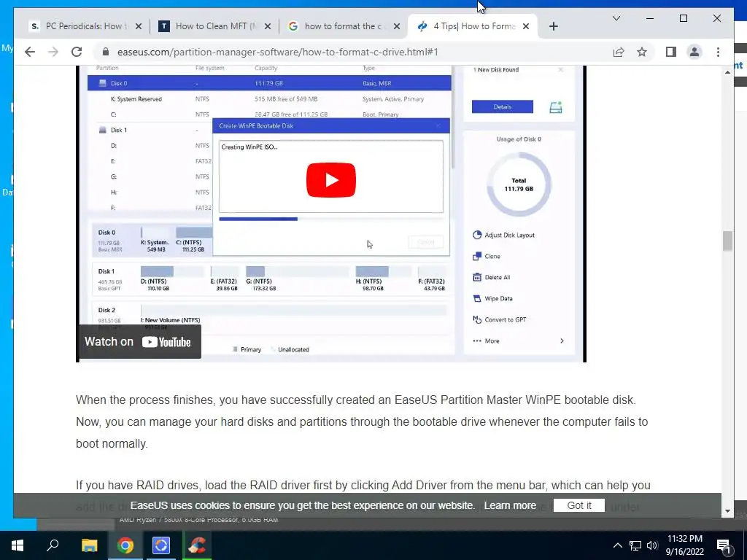Click the WinPE creation progress bar
747x560 pixels.
pos(330,219)
